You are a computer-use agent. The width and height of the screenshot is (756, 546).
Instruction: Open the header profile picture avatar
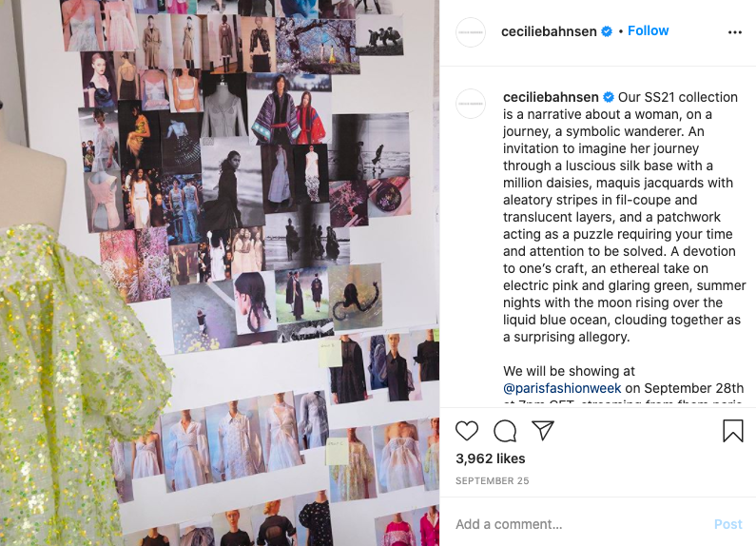point(470,32)
